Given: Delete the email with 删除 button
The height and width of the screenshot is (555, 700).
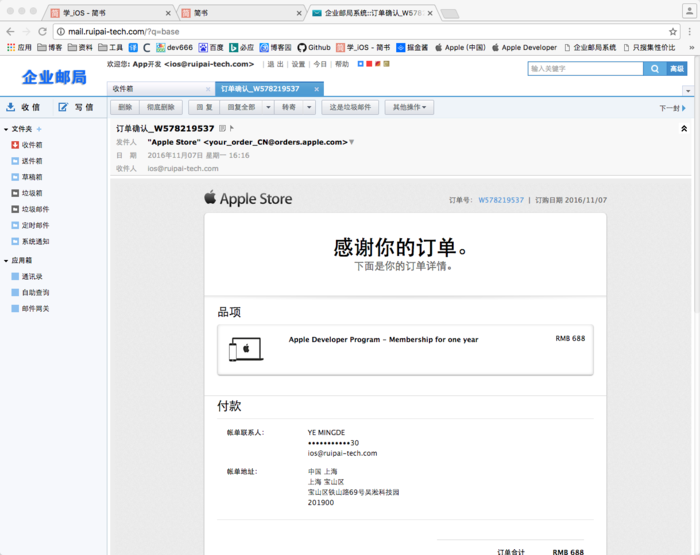Looking at the screenshot, I should (125, 107).
